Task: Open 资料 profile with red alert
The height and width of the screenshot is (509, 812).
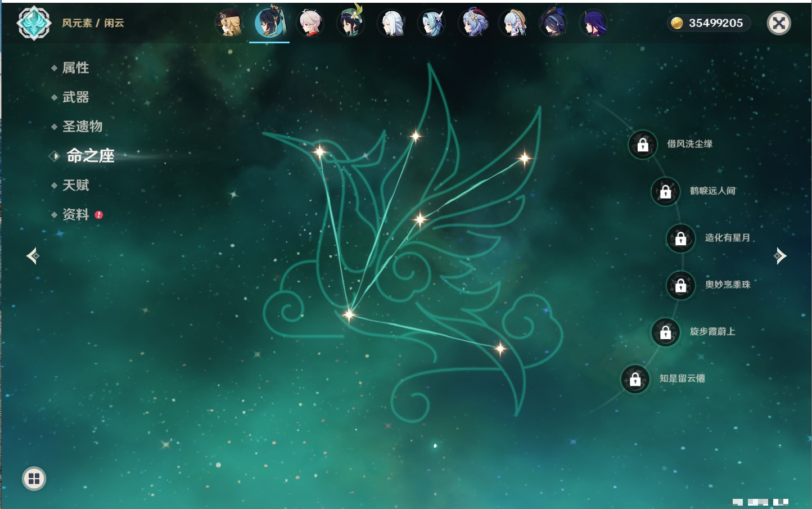Action: [75, 214]
